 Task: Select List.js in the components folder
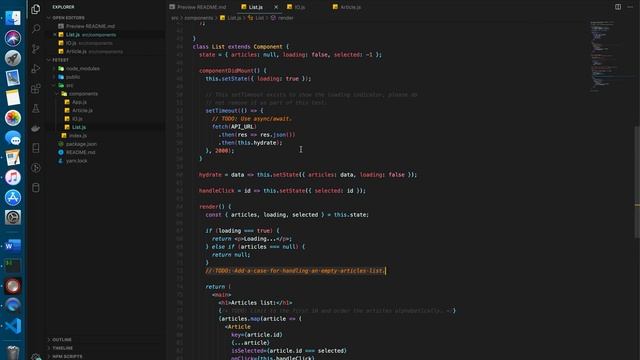click(79, 127)
